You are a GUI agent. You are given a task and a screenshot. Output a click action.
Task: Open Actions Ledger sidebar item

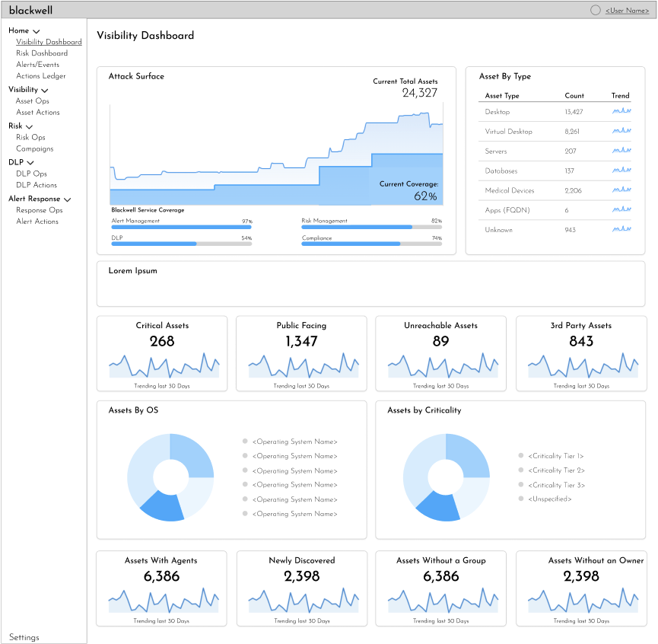tap(41, 76)
